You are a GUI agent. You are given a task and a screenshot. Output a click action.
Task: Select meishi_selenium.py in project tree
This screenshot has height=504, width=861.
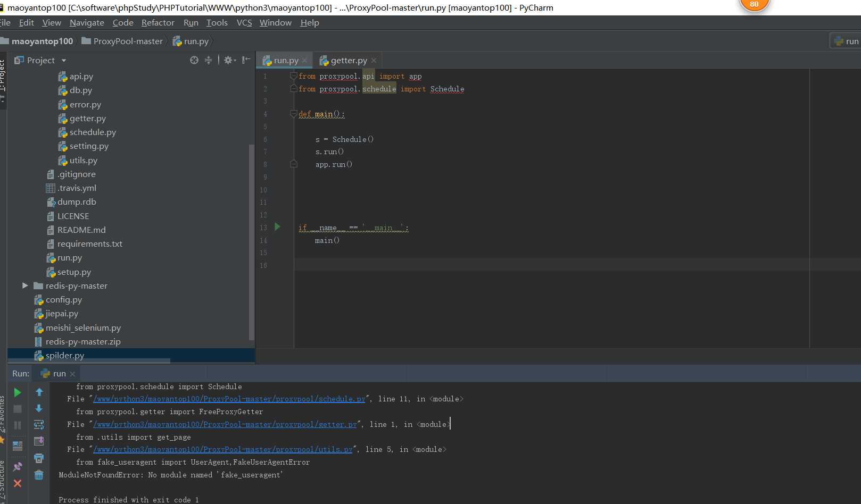[x=78, y=327]
